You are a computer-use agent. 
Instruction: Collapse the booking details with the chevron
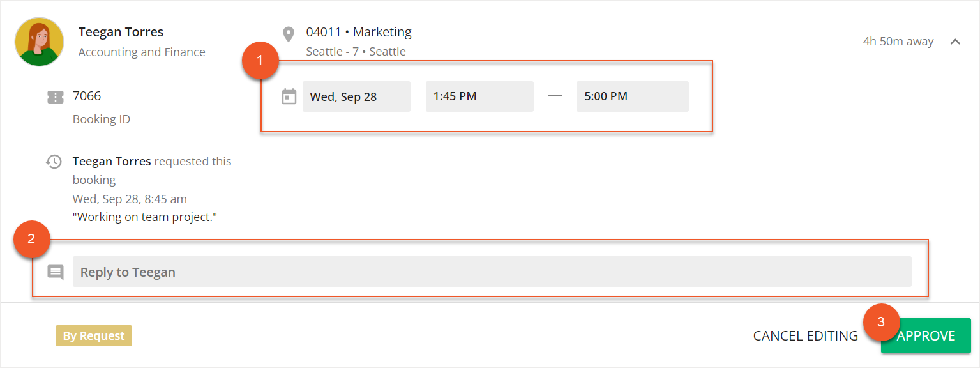956,41
